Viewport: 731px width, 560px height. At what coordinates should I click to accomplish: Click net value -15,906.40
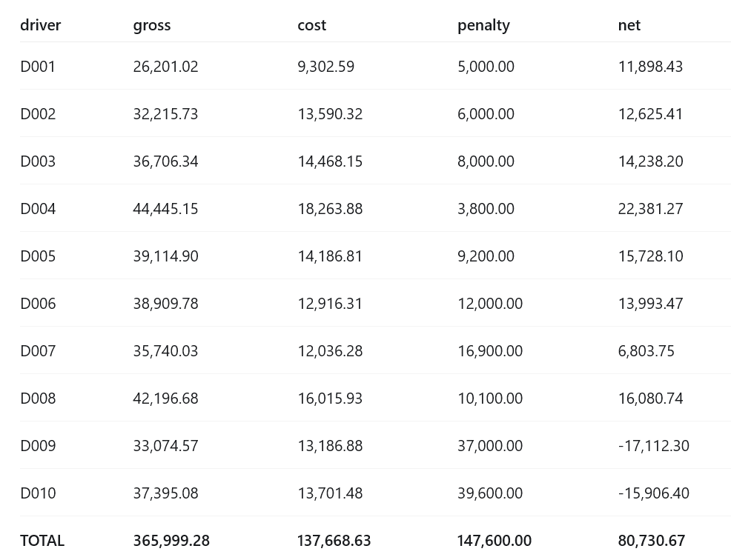[x=654, y=493]
